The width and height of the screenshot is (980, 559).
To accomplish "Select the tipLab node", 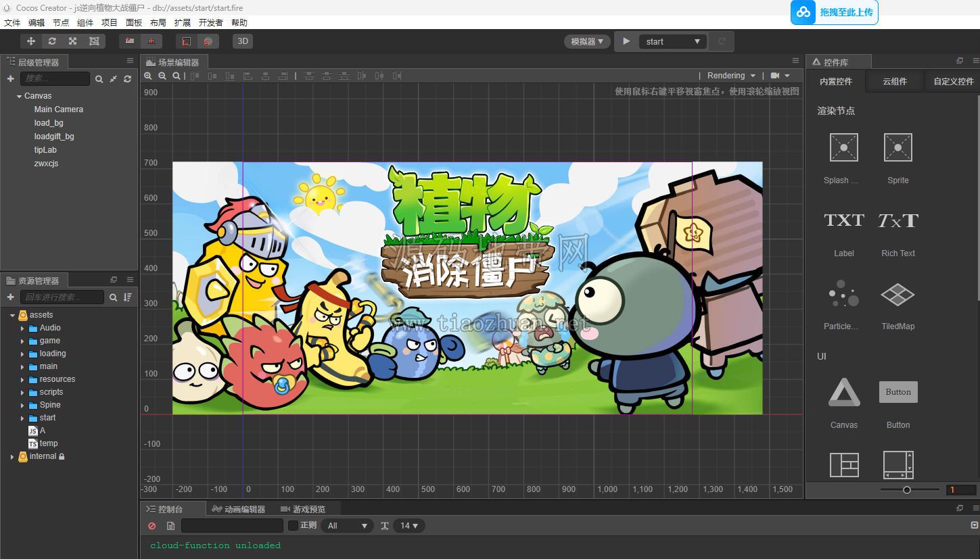I will tap(45, 150).
